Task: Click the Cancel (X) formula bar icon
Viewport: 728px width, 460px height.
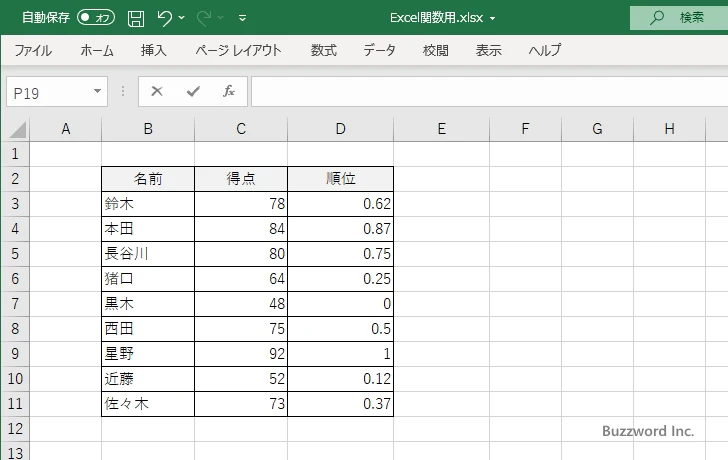Action: pos(157,91)
